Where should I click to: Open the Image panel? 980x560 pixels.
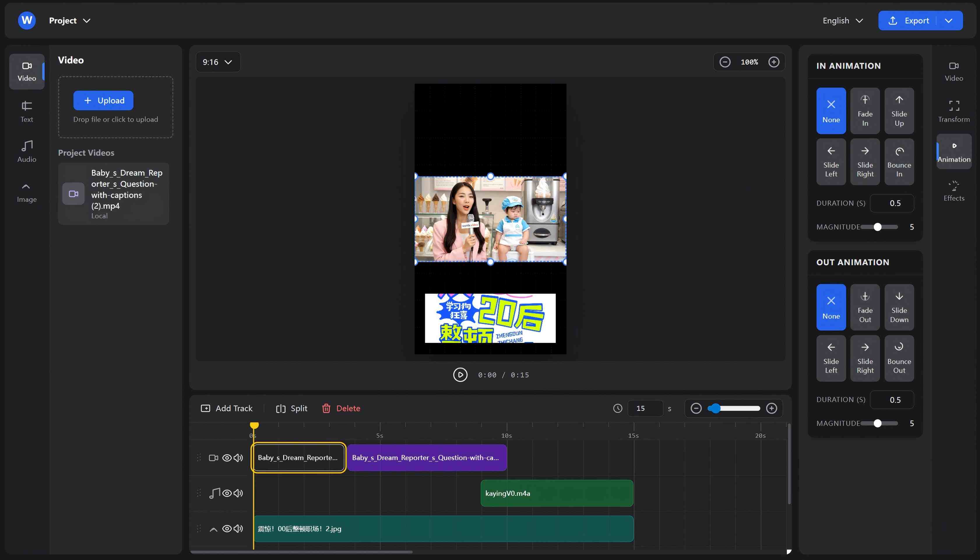tap(26, 192)
